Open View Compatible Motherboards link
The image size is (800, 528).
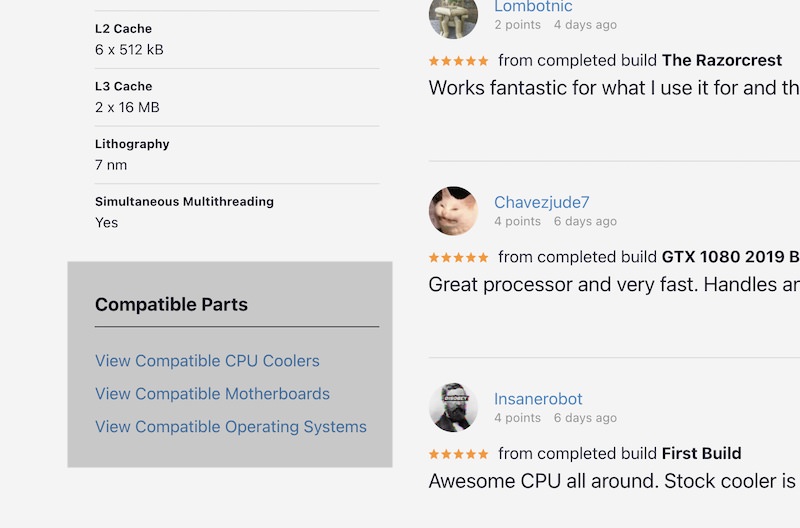pyautogui.click(x=212, y=394)
